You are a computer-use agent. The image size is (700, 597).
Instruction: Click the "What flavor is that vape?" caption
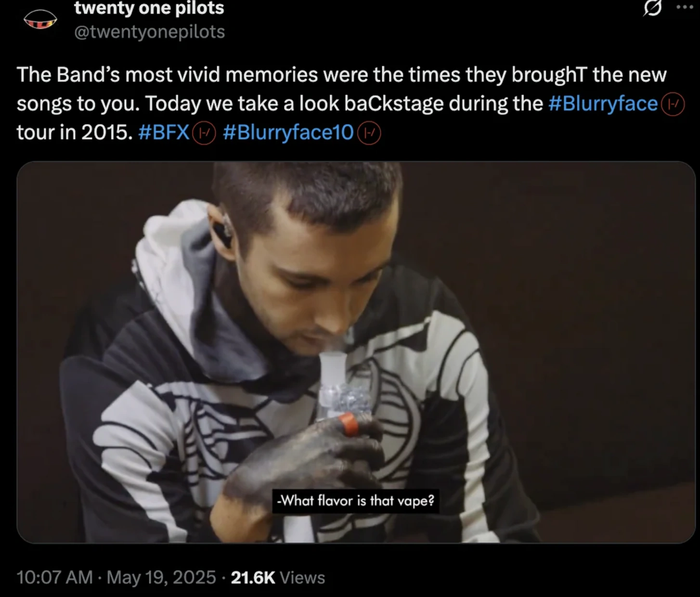pyautogui.click(x=356, y=501)
